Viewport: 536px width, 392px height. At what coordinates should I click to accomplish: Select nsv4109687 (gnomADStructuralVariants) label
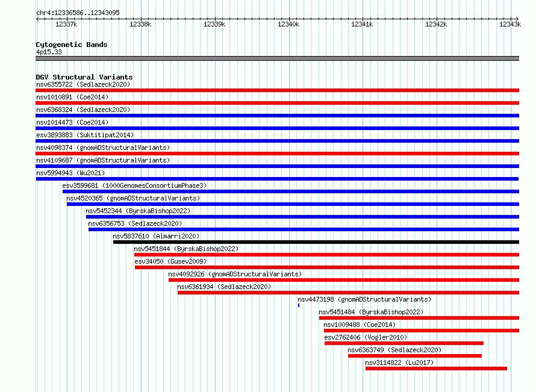click(103, 160)
